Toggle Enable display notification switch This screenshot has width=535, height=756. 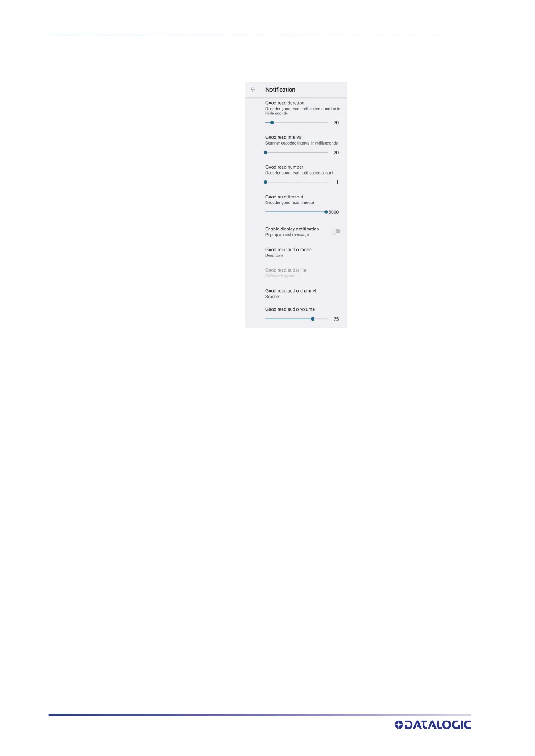pos(336,232)
